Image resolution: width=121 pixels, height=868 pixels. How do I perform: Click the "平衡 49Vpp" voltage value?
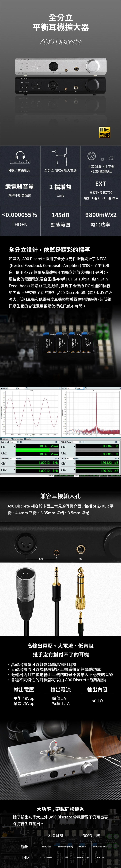click(24, 698)
